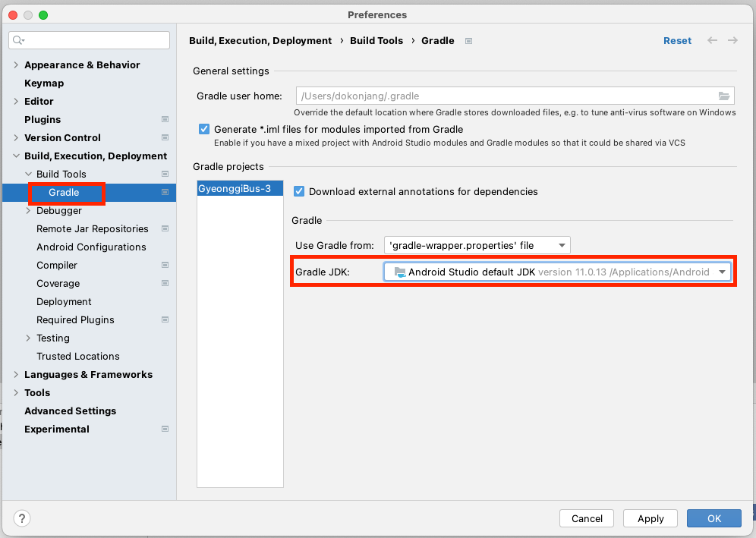This screenshot has height=538, width=756.
Task: Click the project-level icon beside Required Plugins
Action: pyautogui.click(x=165, y=319)
